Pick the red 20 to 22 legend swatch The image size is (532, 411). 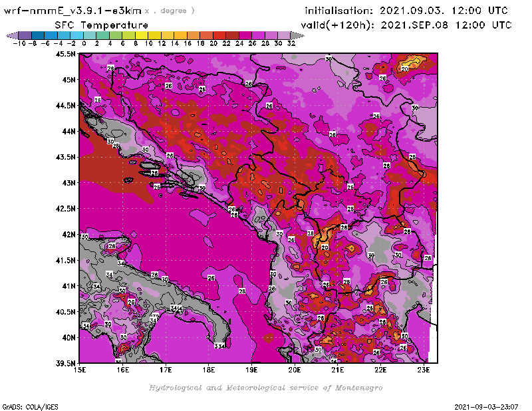point(219,36)
